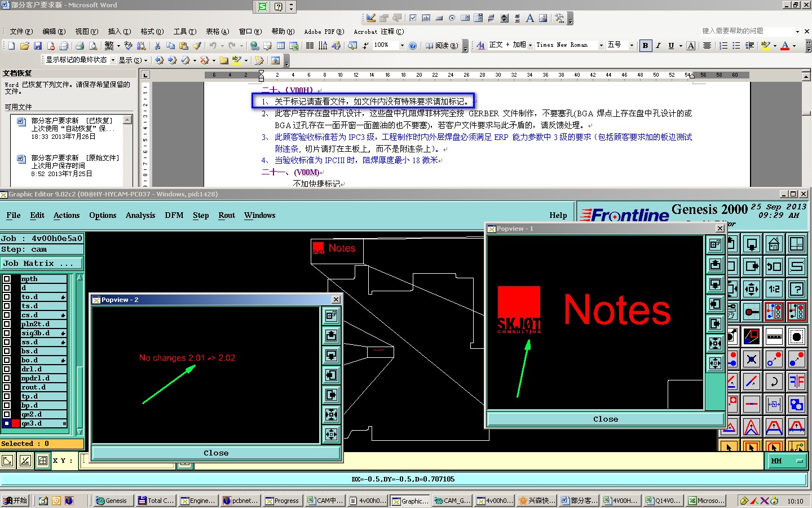Click the traffic light netlist icon with blue lines
The height and width of the screenshot is (508, 812).
pos(774,311)
